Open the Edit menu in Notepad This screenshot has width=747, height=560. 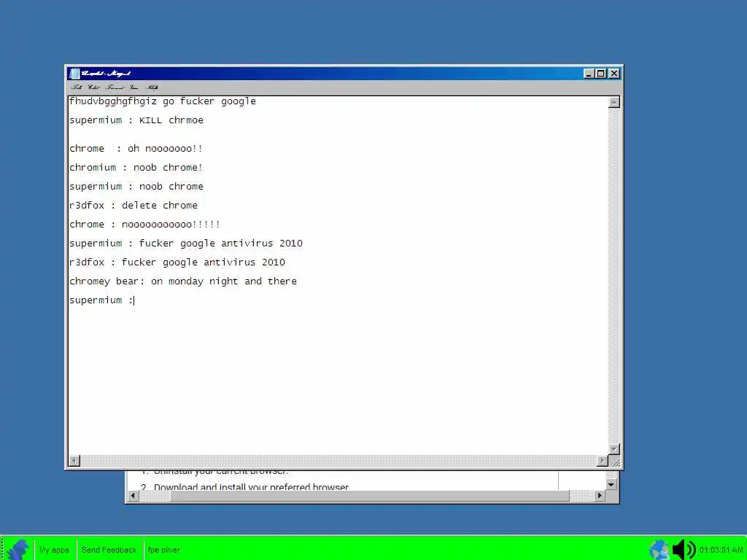pos(94,87)
